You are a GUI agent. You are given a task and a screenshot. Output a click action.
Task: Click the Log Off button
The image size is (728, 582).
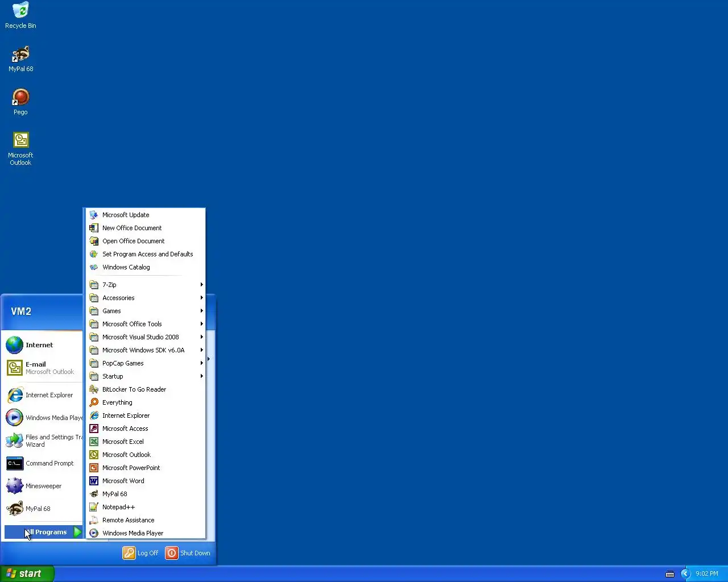click(x=141, y=553)
